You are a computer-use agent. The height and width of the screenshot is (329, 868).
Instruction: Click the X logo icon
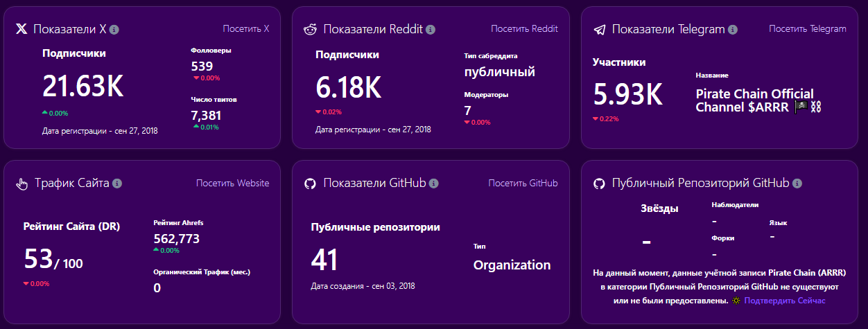(21, 30)
